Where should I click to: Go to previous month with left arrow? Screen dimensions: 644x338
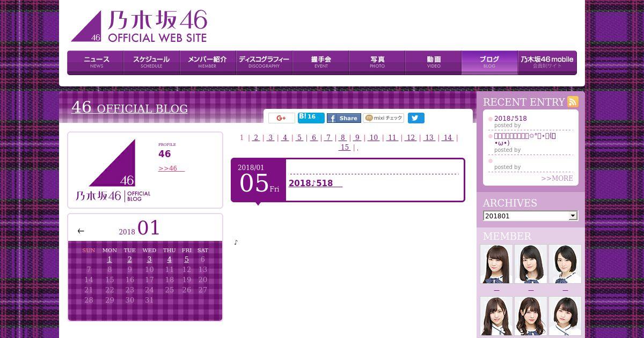(x=80, y=231)
